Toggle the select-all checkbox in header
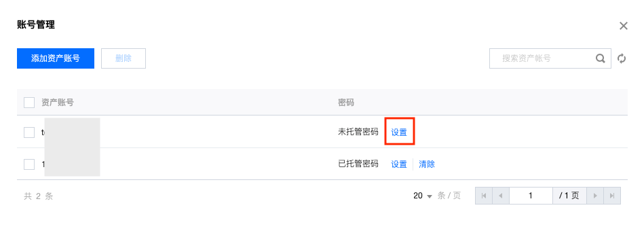The image size is (644, 248). (x=29, y=103)
